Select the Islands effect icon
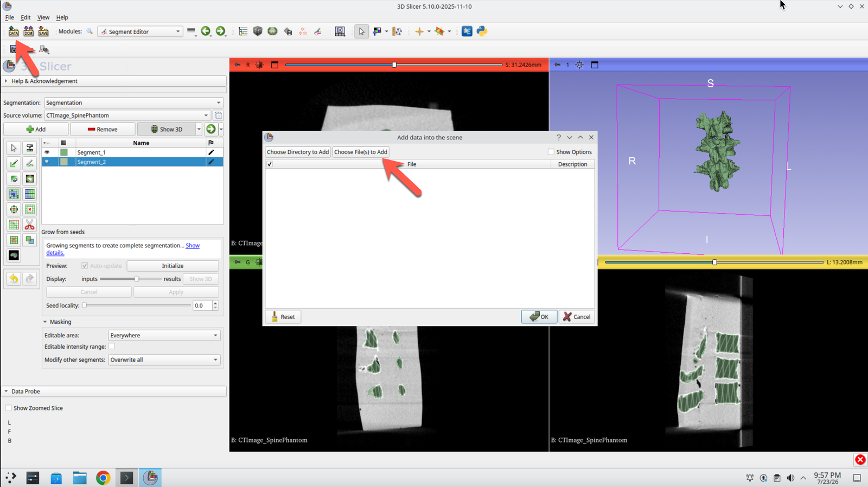 [x=14, y=240]
